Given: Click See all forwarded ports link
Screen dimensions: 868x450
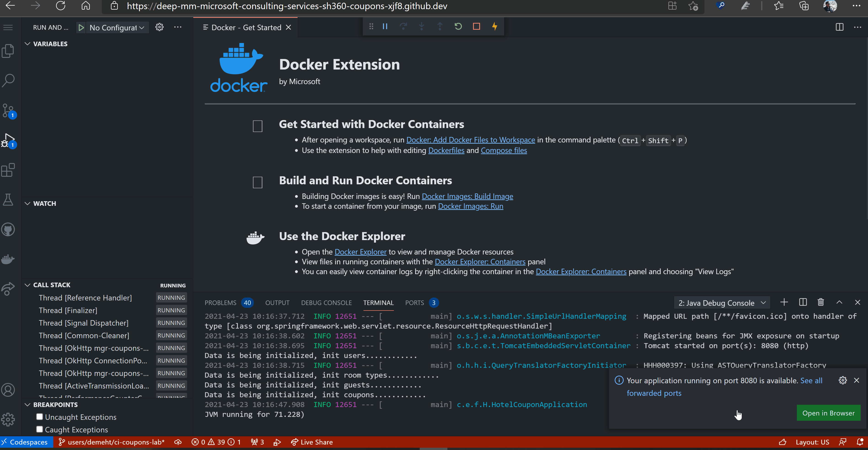Looking at the screenshot, I should coord(811,380).
